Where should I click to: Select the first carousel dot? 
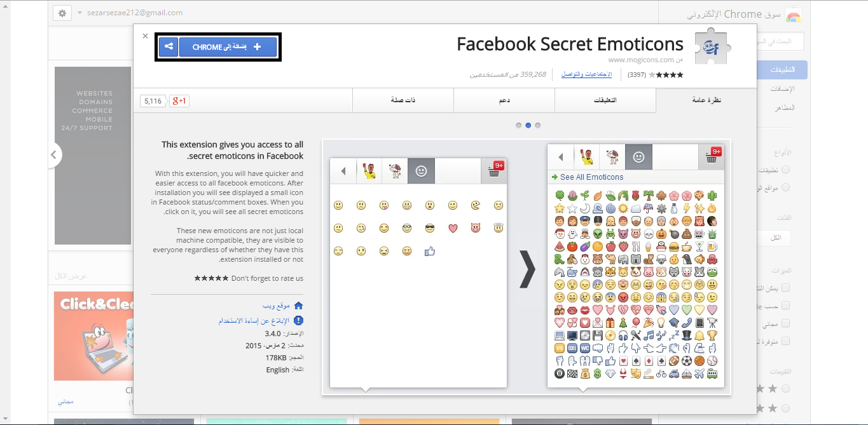519,125
